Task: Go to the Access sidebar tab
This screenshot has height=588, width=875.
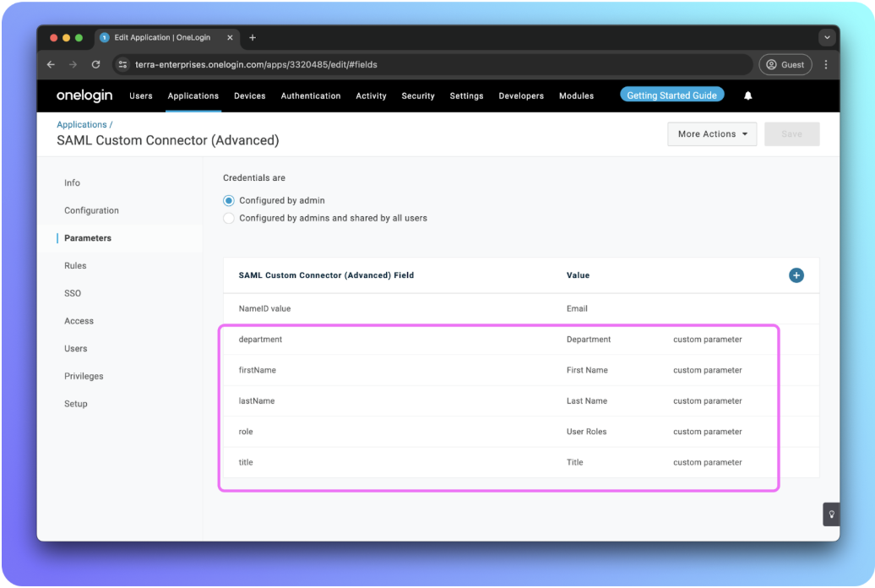Action: 79,321
